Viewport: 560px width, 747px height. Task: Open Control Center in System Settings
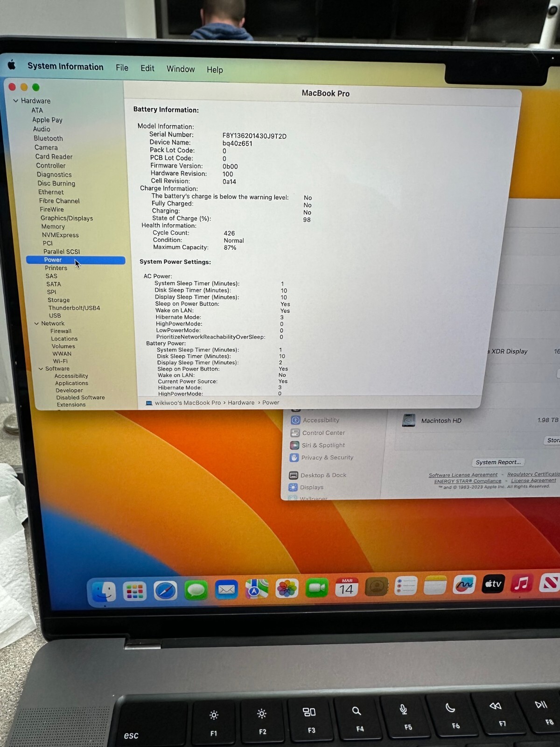pos(323,433)
